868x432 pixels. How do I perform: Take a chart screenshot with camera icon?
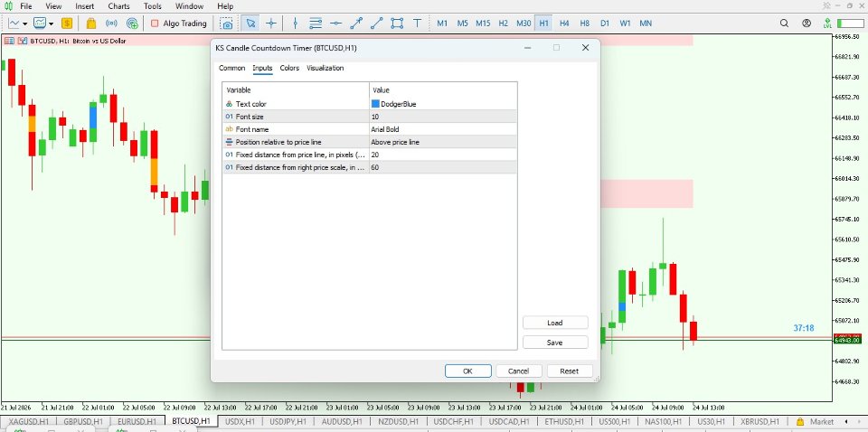(226, 23)
